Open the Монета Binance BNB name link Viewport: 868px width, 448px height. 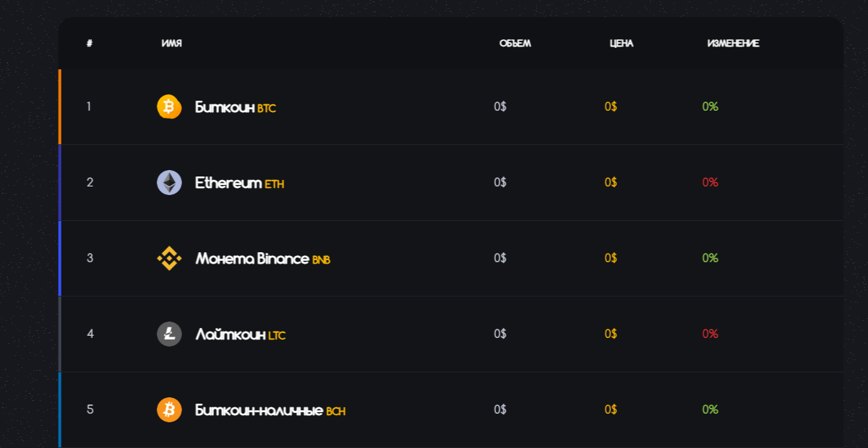click(x=263, y=259)
